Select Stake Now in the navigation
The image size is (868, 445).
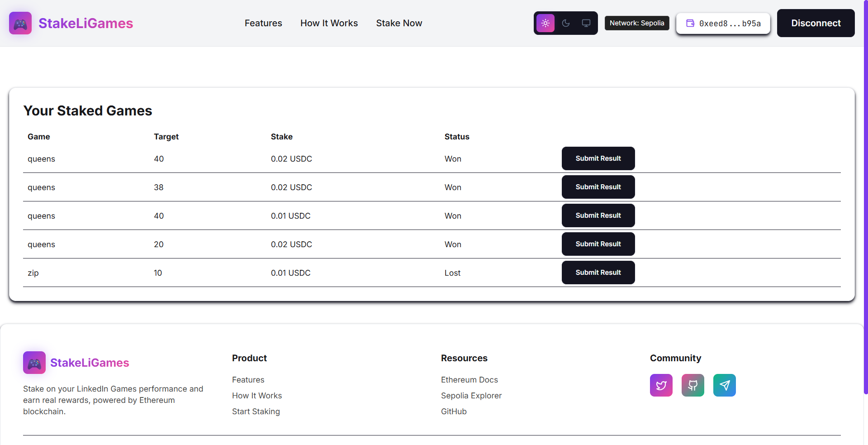click(x=399, y=23)
